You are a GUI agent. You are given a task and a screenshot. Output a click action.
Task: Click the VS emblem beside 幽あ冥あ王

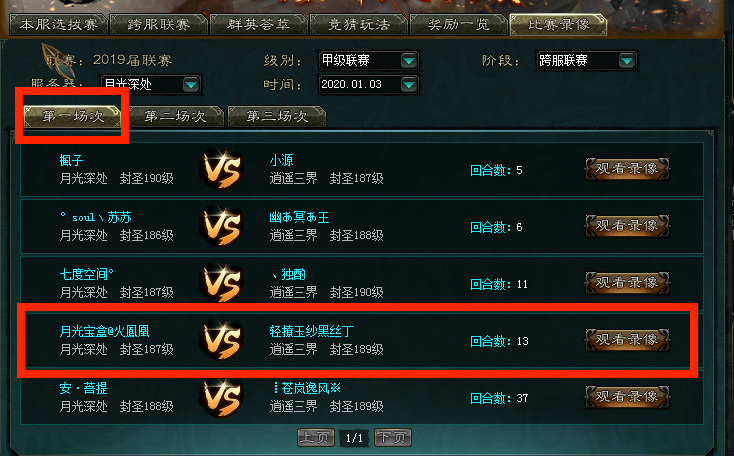click(222, 227)
